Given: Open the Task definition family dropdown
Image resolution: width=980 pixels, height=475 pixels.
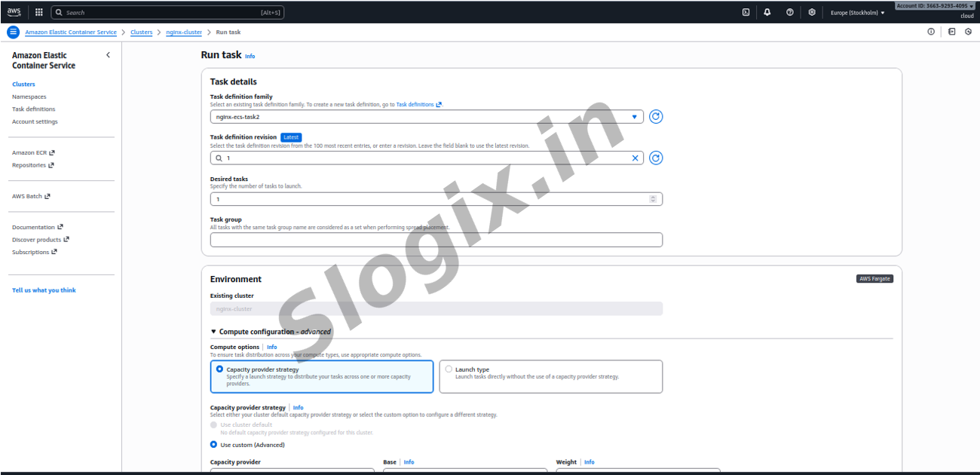Looking at the screenshot, I should [427, 117].
